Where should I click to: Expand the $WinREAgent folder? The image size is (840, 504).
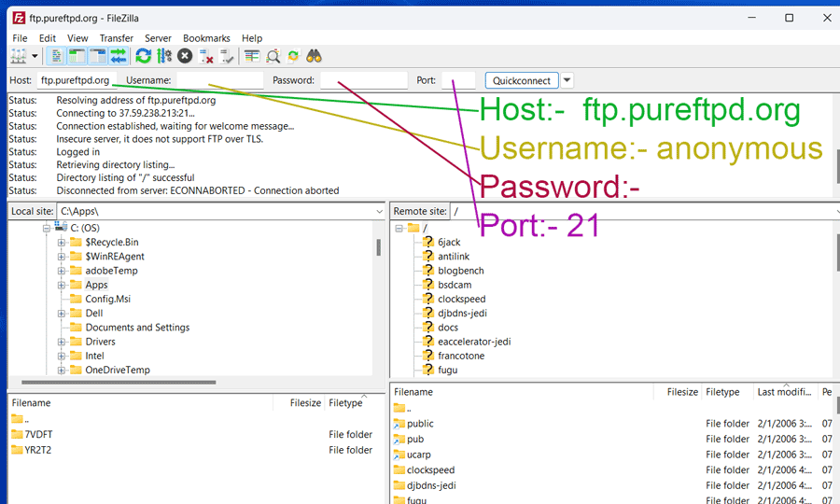click(x=62, y=257)
